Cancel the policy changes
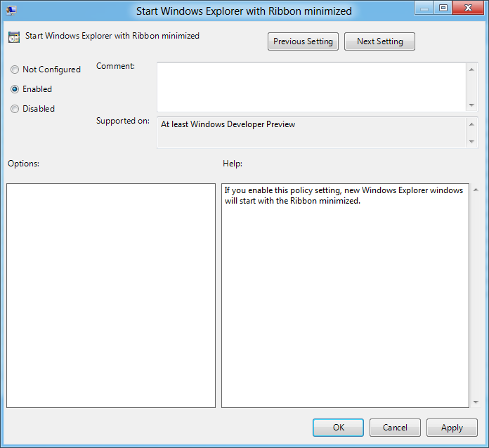489x448 pixels. [x=395, y=428]
